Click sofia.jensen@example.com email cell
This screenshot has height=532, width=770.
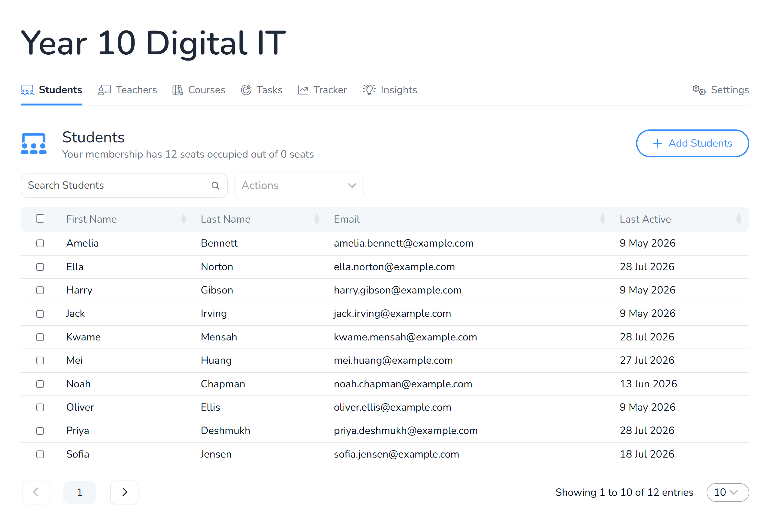click(397, 455)
